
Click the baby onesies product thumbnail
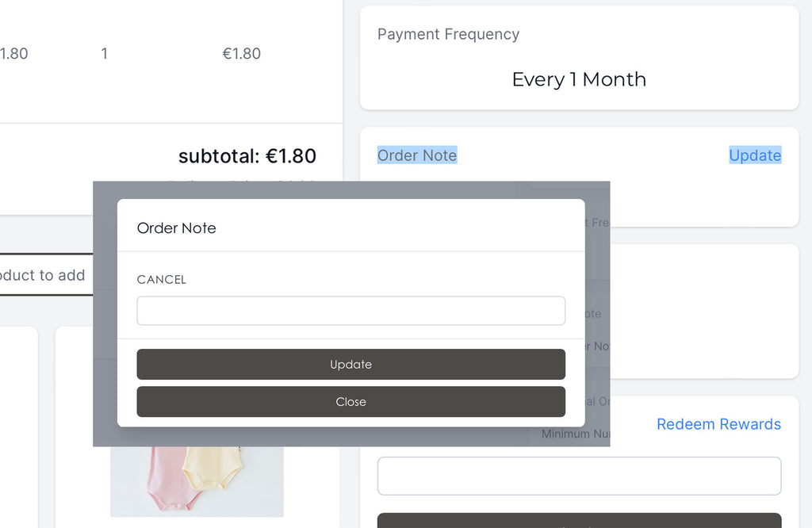[197, 481]
